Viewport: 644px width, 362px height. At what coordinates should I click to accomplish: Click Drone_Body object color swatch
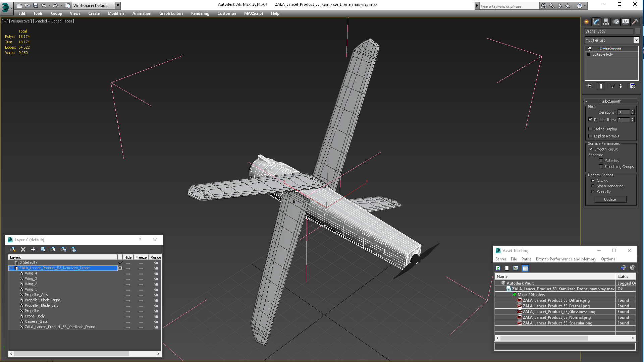[x=638, y=31]
